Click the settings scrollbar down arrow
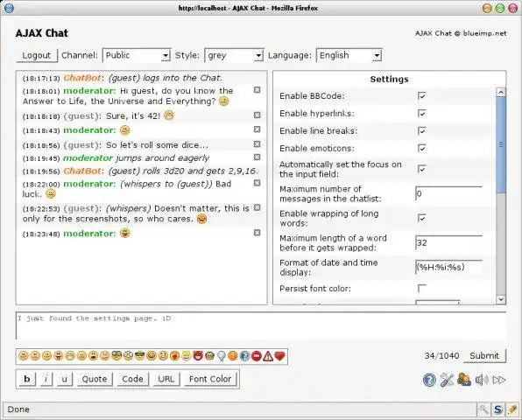 [x=501, y=299]
